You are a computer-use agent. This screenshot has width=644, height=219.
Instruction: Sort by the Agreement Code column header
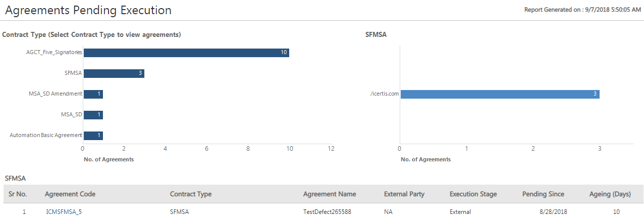coord(70,194)
